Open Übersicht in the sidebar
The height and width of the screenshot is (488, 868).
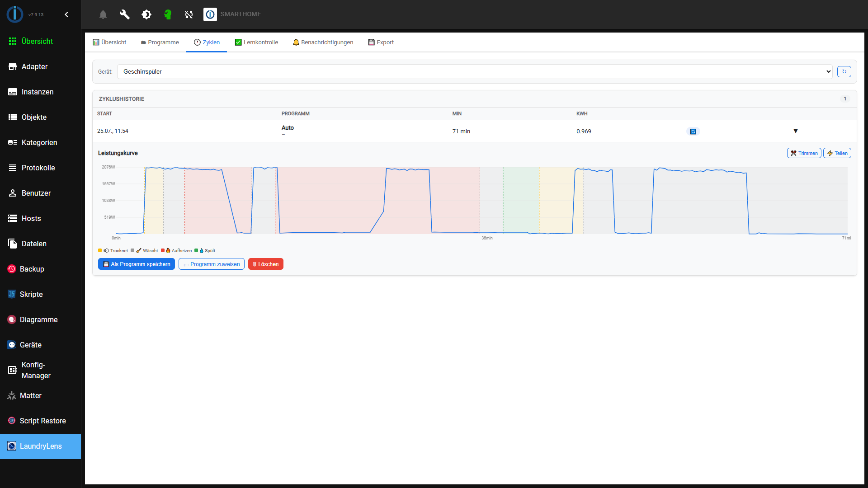(x=40, y=41)
